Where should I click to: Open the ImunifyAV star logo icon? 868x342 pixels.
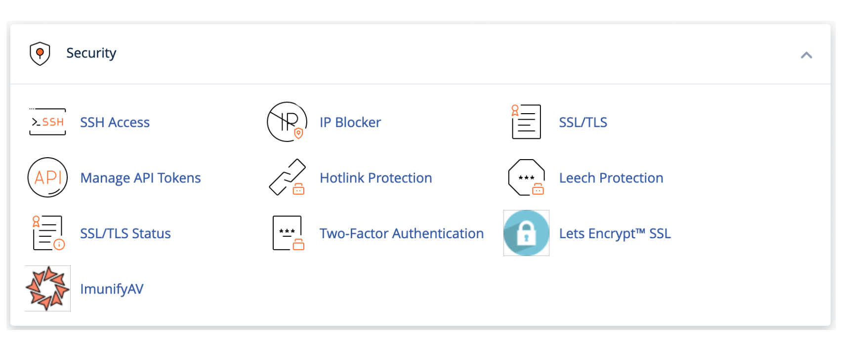pyautogui.click(x=47, y=289)
